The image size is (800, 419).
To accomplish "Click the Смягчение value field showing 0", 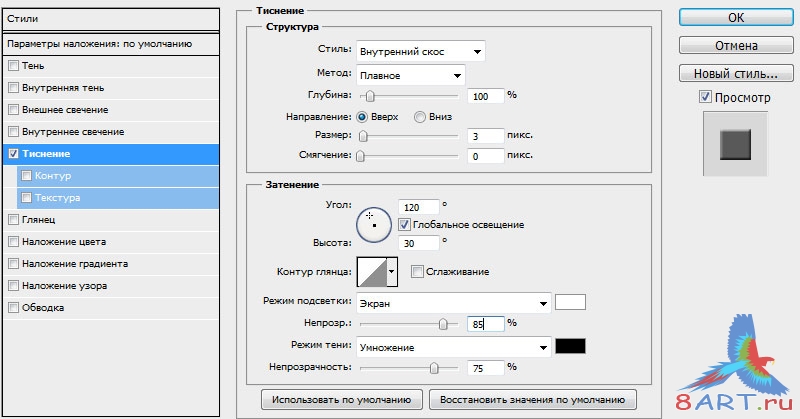I will point(486,156).
